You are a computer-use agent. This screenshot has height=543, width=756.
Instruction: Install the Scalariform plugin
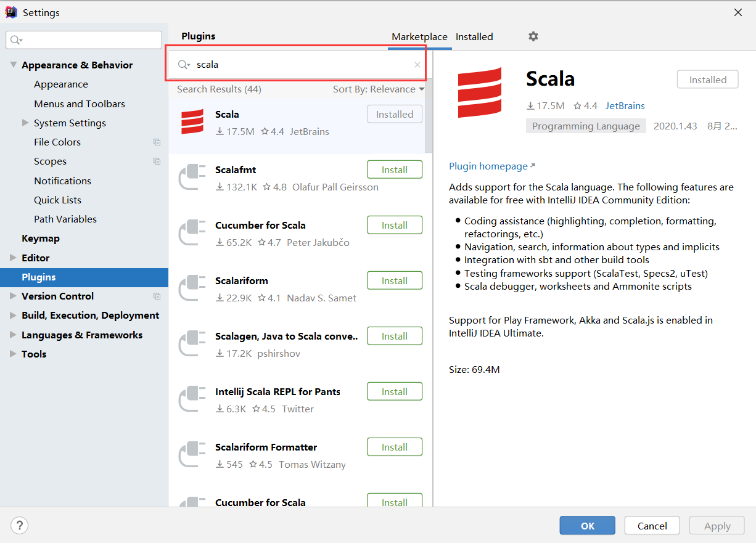[x=395, y=280]
